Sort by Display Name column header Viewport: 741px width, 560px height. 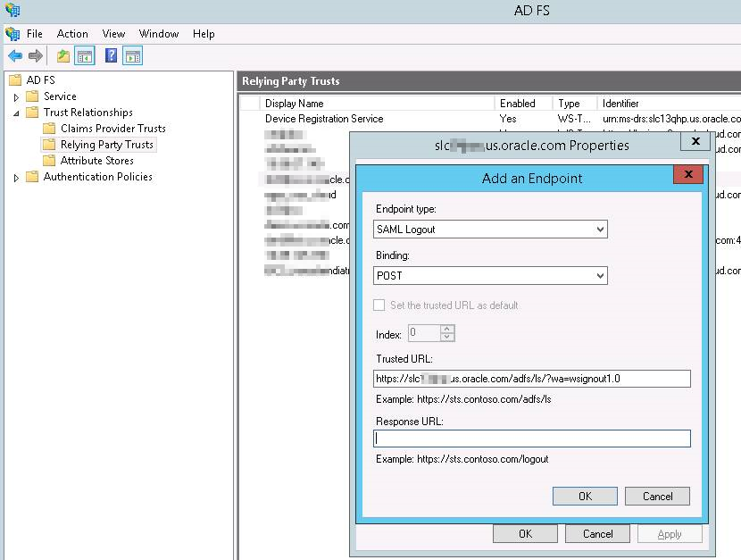point(377,103)
